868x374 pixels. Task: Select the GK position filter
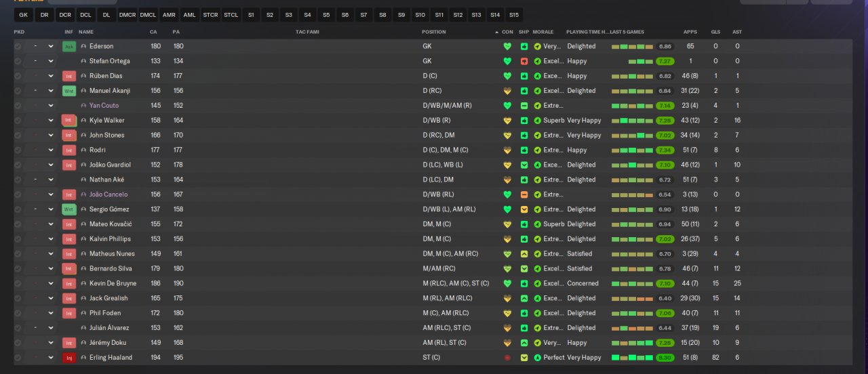pyautogui.click(x=24, y=14)
